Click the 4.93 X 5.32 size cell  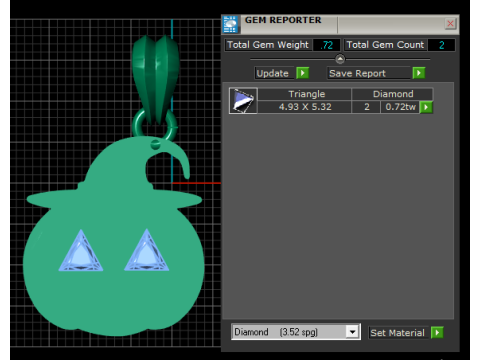pyautogui.click(x=305, y=107)
